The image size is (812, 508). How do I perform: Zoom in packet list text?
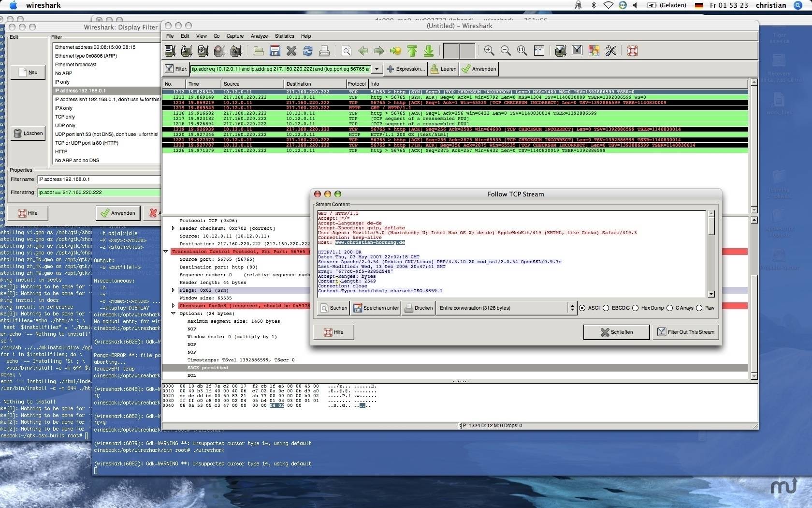(489, 51)
